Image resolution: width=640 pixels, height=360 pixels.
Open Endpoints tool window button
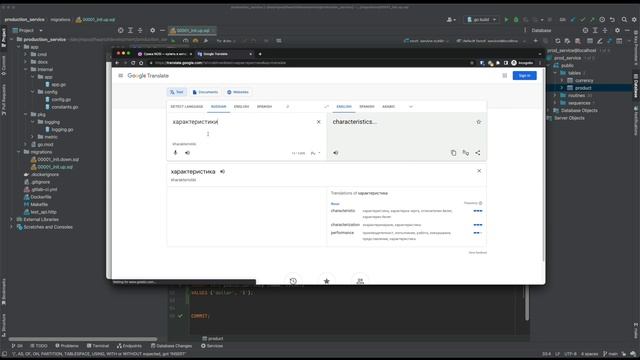coord(129,346)
